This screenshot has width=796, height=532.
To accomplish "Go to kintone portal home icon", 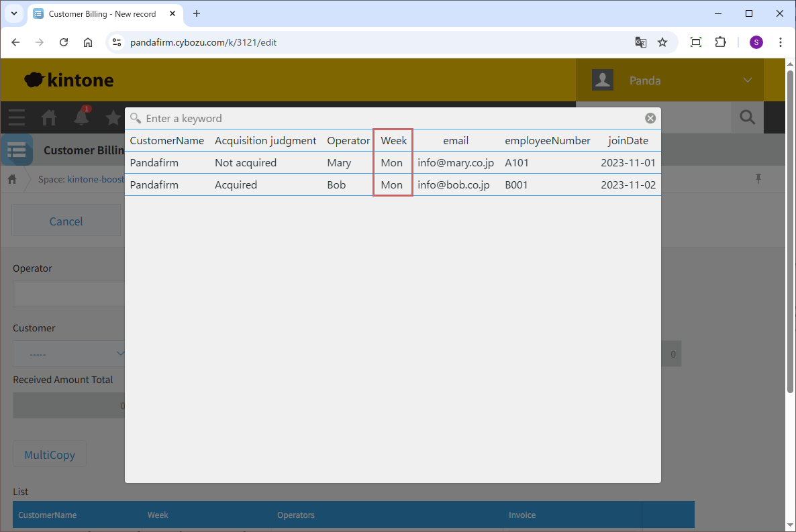I will (x=49, y=117).
